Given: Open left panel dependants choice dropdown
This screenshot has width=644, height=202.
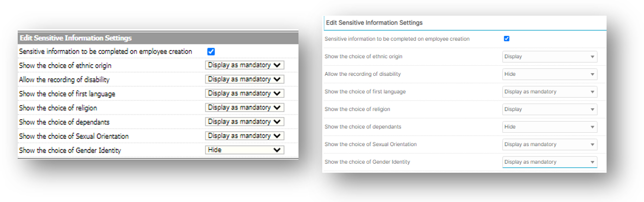Looking at the screenshot, I should (245, 122).
